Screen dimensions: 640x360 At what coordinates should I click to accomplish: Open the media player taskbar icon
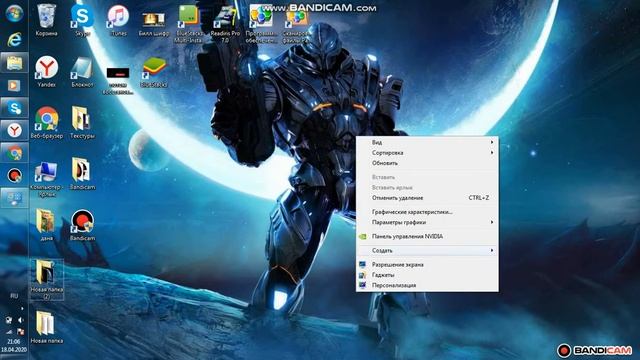click(x=14, y=85)
